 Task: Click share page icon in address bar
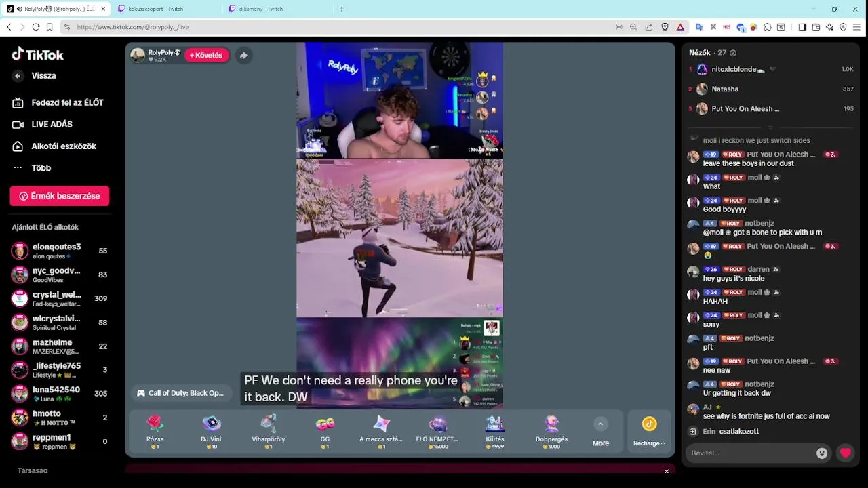point(649,27)
